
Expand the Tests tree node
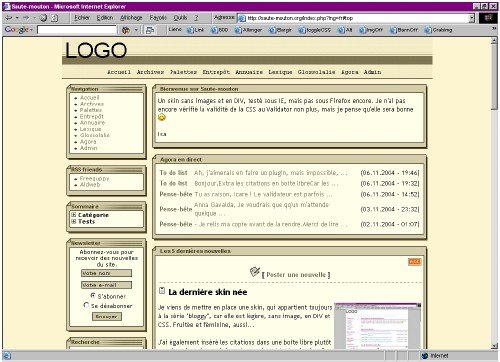coord(74,221)
